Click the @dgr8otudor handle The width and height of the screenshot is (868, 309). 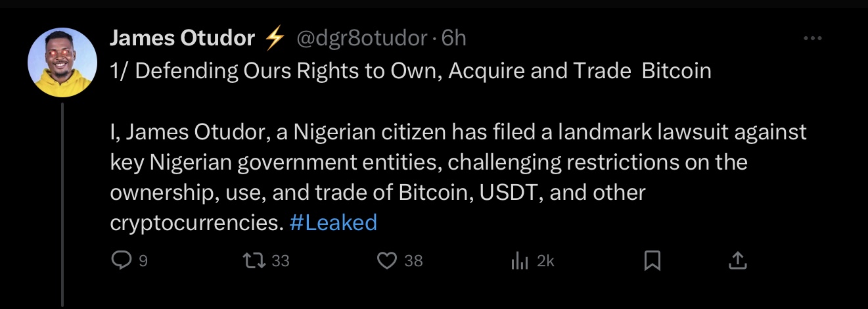(362, 39)
